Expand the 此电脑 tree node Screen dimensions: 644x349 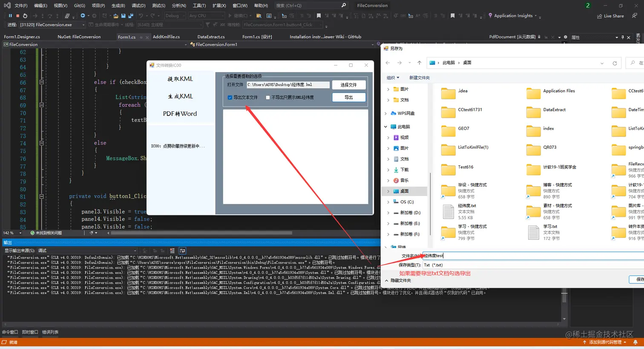pyautogui.click(x=386, y=127)
